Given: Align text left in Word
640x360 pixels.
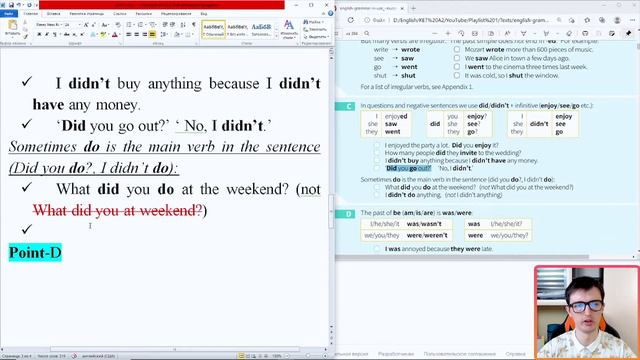Looking at the screenshot, I should pos(128,34).
